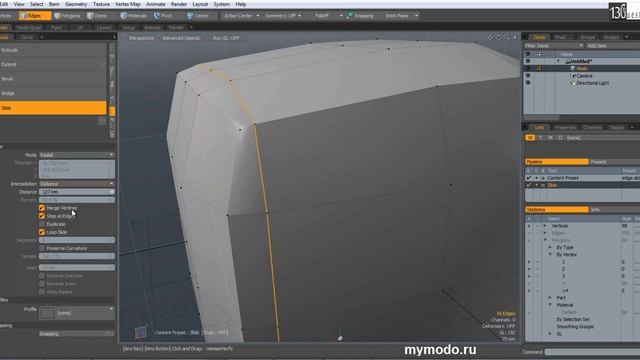
Task: Expand the By Type statistics row
Action: click(x=550, y=247)
